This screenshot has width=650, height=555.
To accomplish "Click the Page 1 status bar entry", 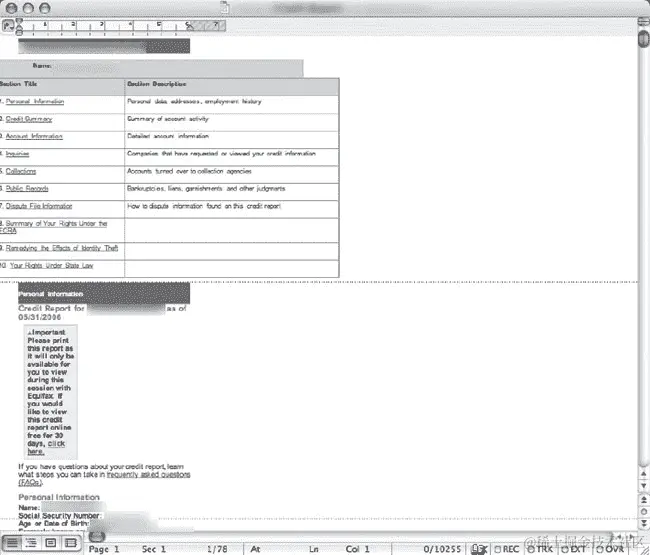I will click(104, 549).
